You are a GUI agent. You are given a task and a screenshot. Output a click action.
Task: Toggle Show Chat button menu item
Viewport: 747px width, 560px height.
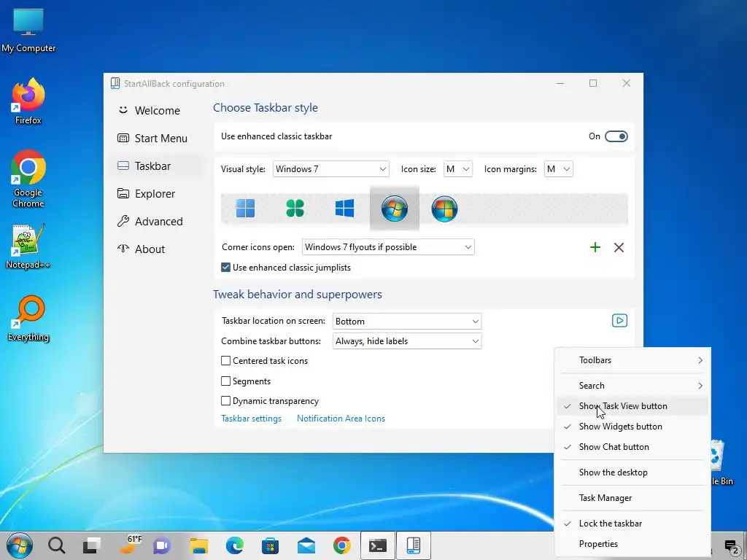[632, 447]
